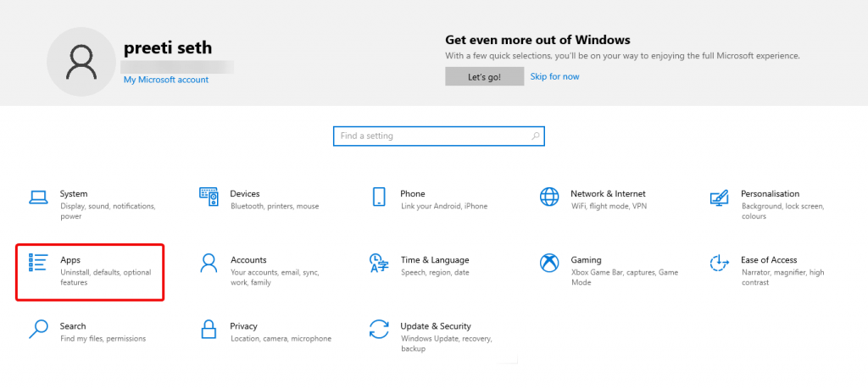Image resolution: width=868 pixels, height=389 pixels.
Task: Open the System settings laptop icon
Action: tap(38, 197)
